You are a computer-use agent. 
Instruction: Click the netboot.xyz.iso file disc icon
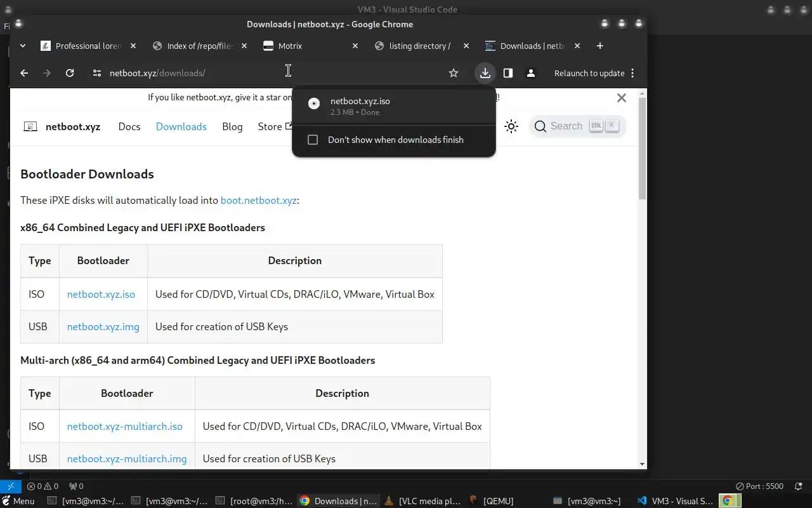click(313, 104)
